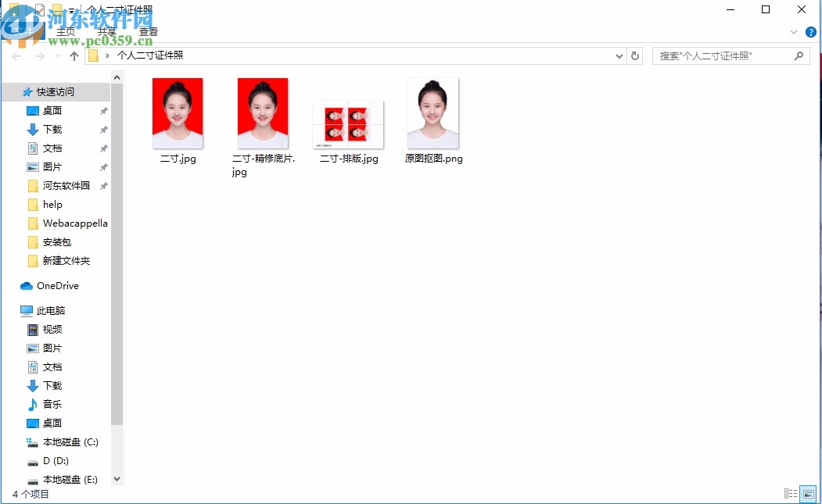Switch to the 查看 (View) ribbon tab
The height and width of the screenshot is (504, 822).
[149, 32]
